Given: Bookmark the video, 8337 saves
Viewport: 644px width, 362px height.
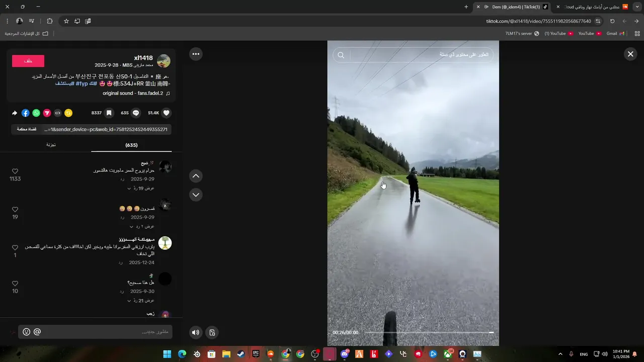Looking at the screenshot, I should [109, 113].
